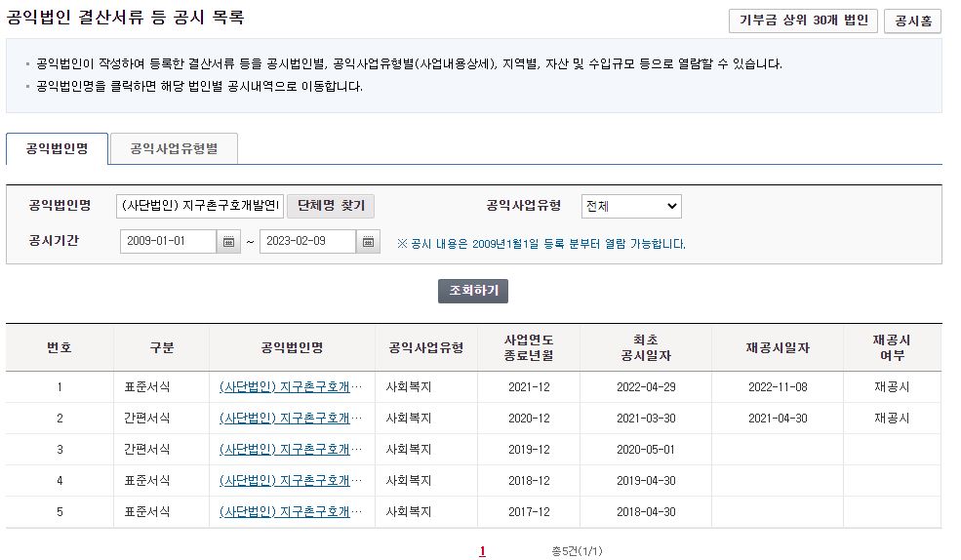Open the row 1 corporation link for 2021-12
Image resolution: width=961 pixels, height=560 pixels.
(284, 387)
